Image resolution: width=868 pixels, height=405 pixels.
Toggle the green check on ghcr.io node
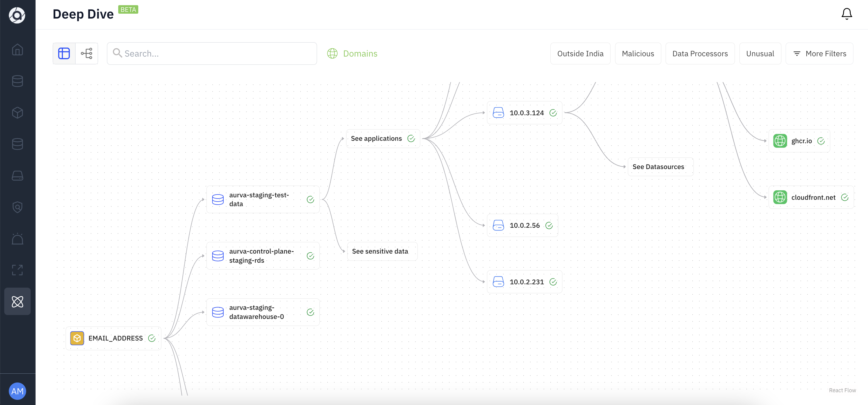(x=821, y=141)
